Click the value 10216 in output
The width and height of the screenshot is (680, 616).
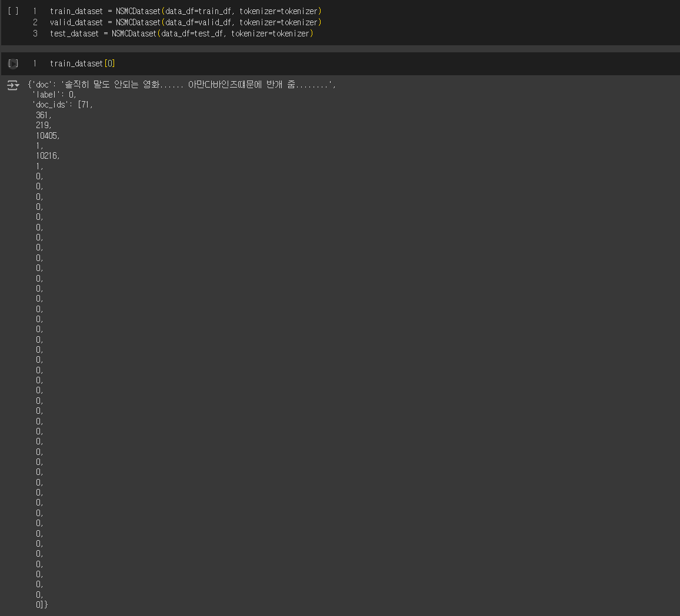click(x=48, y=156)
